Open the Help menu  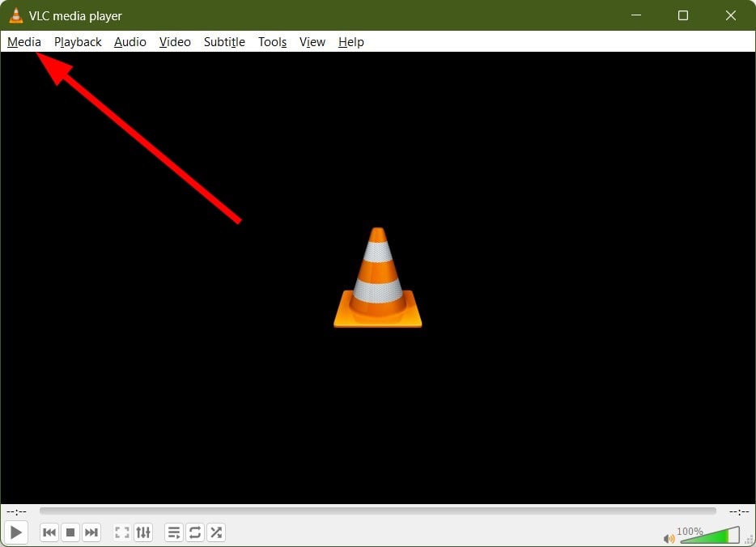351,42
